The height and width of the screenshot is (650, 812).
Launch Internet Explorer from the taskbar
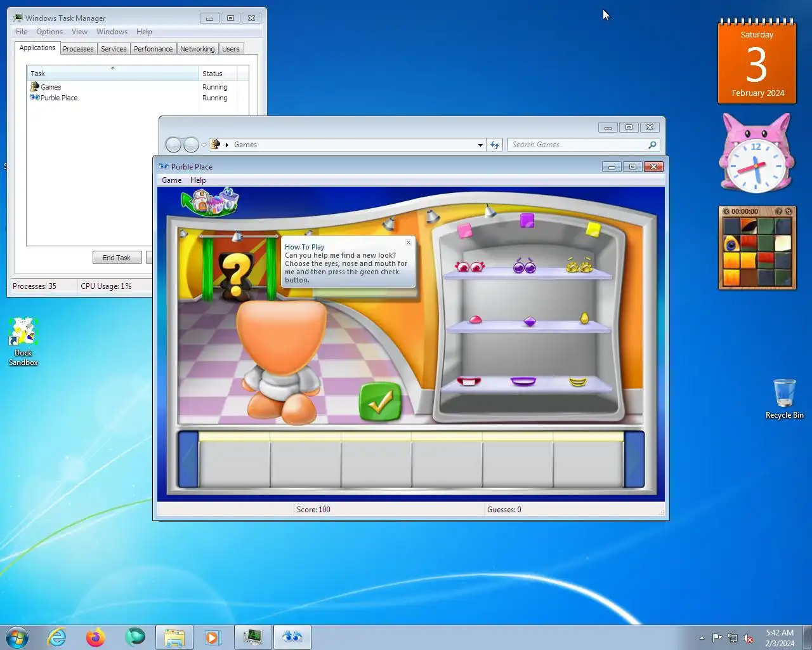pyautogui.click(x=57, y=637)
